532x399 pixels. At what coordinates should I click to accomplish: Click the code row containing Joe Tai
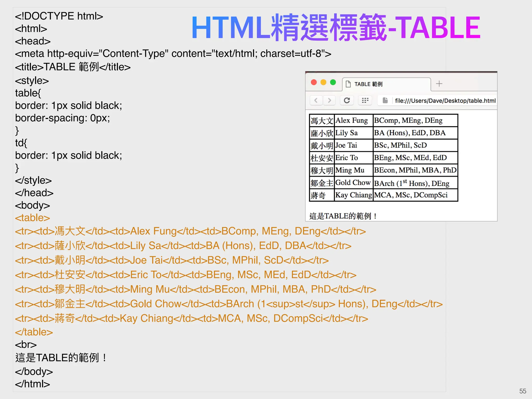point(172,260)
